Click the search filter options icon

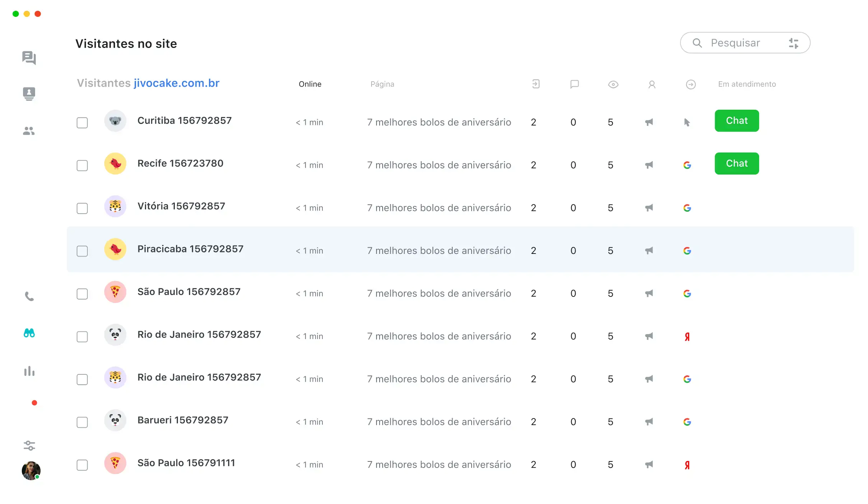click(x=794, y=43)
